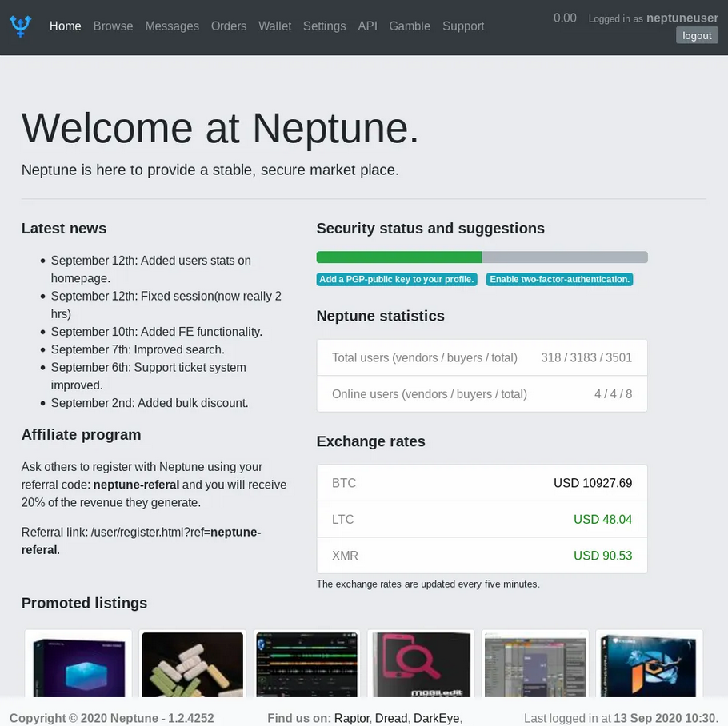Viewport: 728px width, 726px height.
Task: Open the MOBILedit promoted listing
Action: pos(421,672)
